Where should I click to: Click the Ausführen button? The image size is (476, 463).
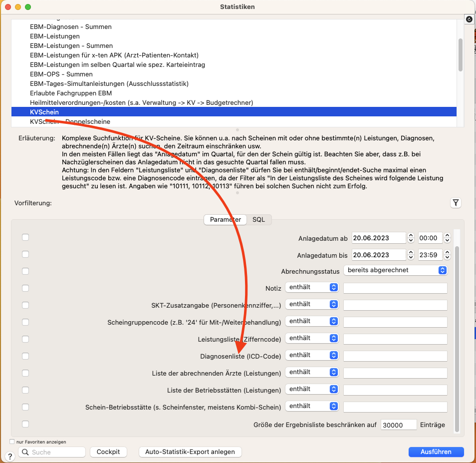pyautogui.click(x=436, y=452)
